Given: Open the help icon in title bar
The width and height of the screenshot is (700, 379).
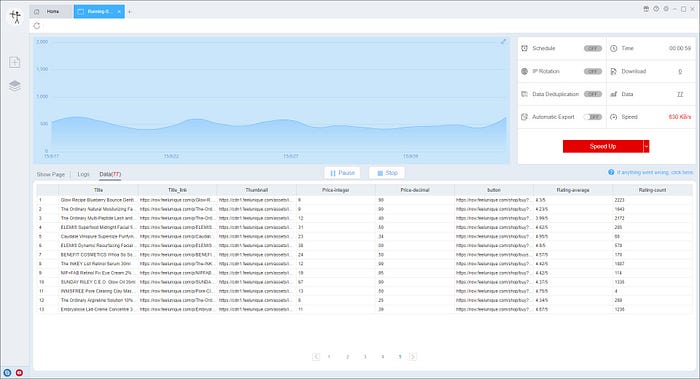Looking at the screenshot, I should 656,9.
